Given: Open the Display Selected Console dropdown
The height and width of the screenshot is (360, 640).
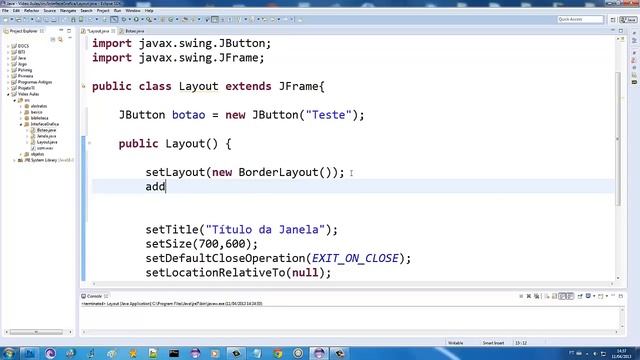Looking at the screenshot, I should pos(593,296).
